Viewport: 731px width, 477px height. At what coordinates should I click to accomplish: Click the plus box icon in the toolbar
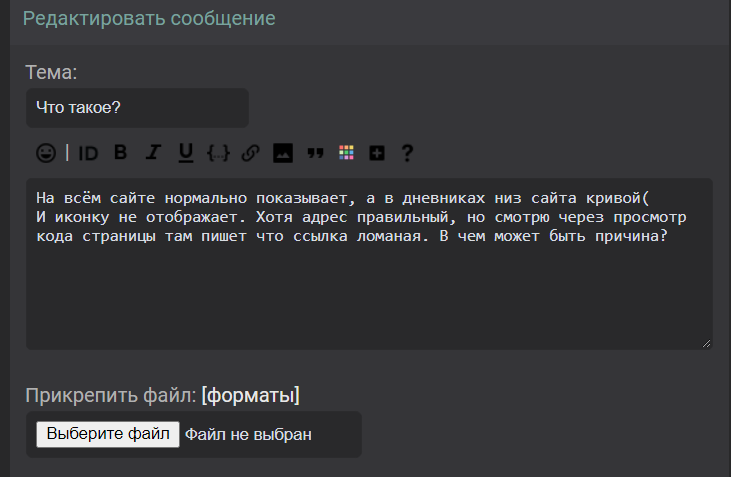[377, 153]
